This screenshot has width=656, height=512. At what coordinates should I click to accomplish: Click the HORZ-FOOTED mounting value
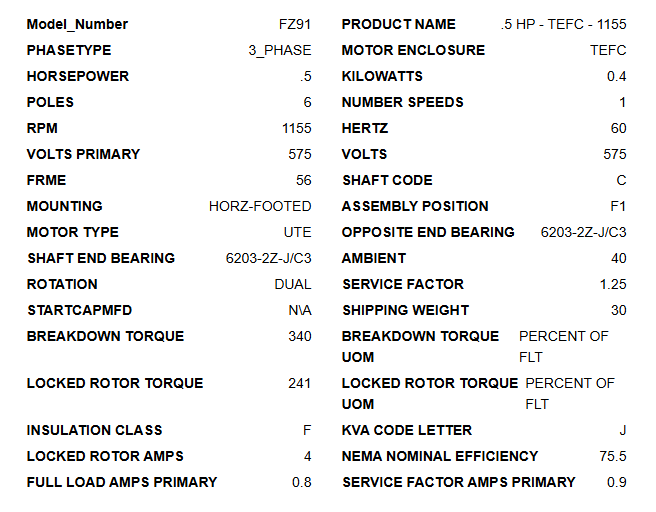click(x=260, y=206)
